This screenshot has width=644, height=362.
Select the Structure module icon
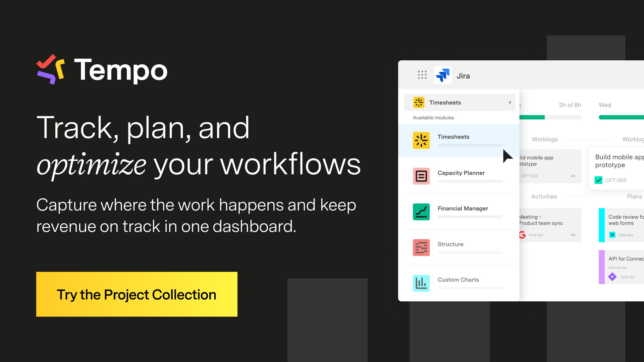tap(421, 247)
